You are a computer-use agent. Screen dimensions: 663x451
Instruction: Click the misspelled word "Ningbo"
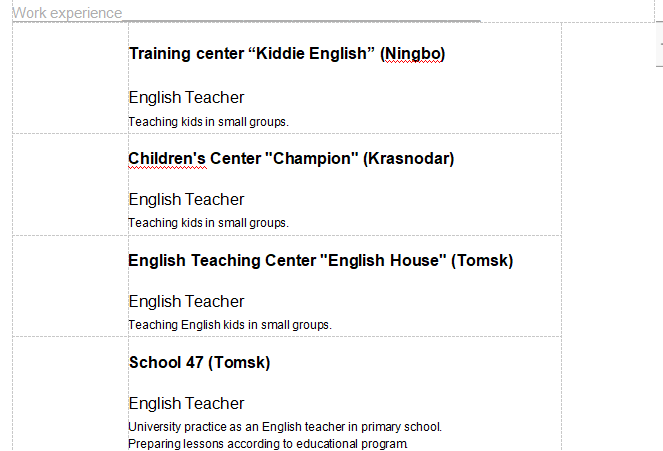coord(412,54)
